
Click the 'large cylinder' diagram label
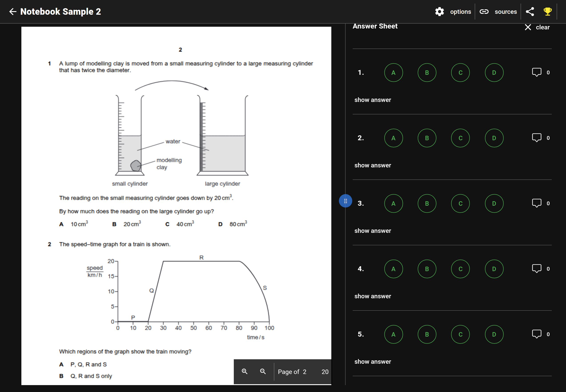coord(222,184)
